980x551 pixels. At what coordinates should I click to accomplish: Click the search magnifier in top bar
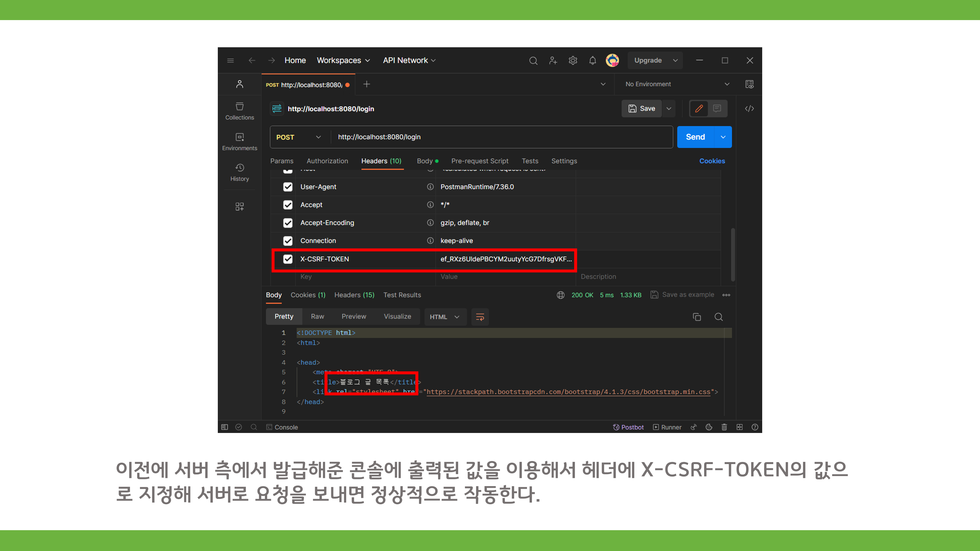coord(533,60)
